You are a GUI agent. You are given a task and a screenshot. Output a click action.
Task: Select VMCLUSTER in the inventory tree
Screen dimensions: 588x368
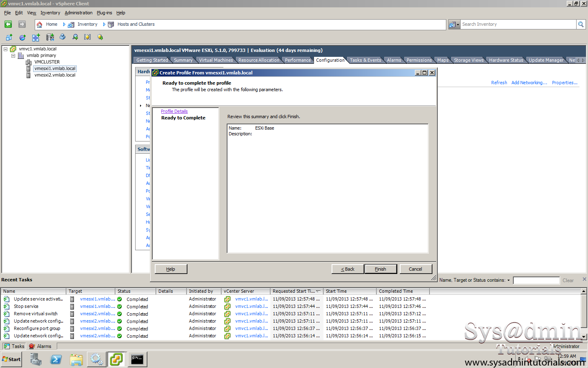[x=47, y=62]
